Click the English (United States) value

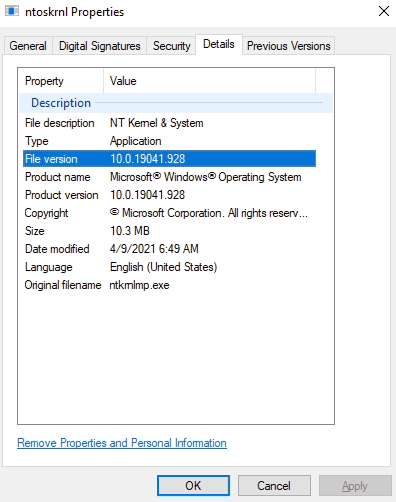pyautogui.click(x=164, y=267)
